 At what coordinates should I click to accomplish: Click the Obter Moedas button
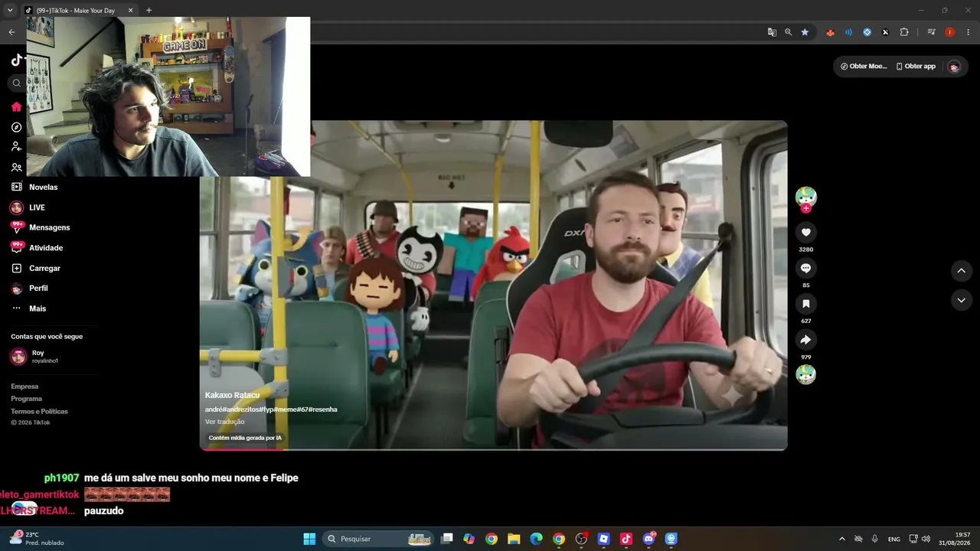(x=863, y=67)
